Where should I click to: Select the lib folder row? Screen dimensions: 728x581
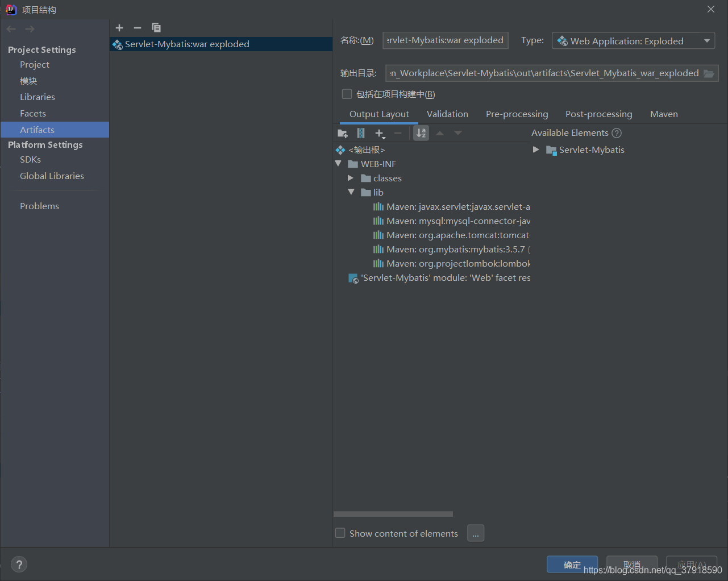372,193
